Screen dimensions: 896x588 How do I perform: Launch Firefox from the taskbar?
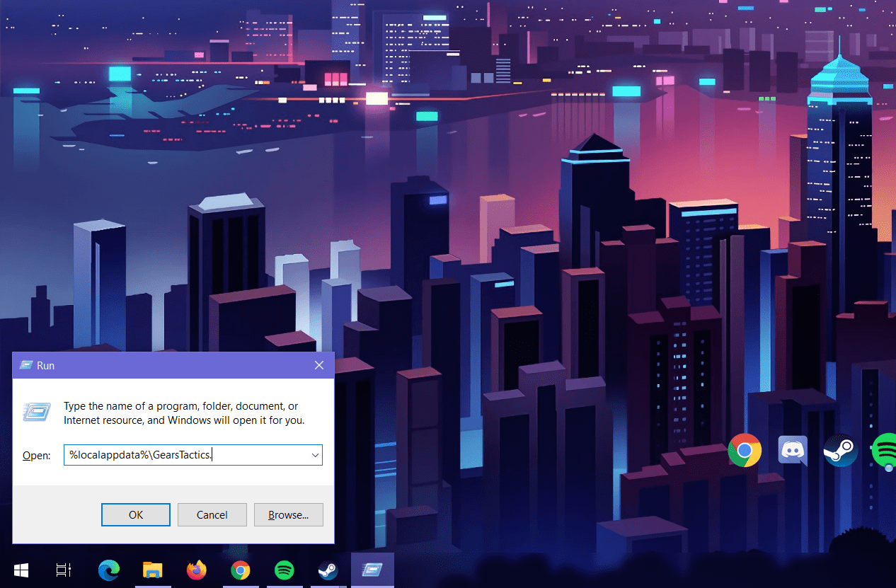point(197,570)
